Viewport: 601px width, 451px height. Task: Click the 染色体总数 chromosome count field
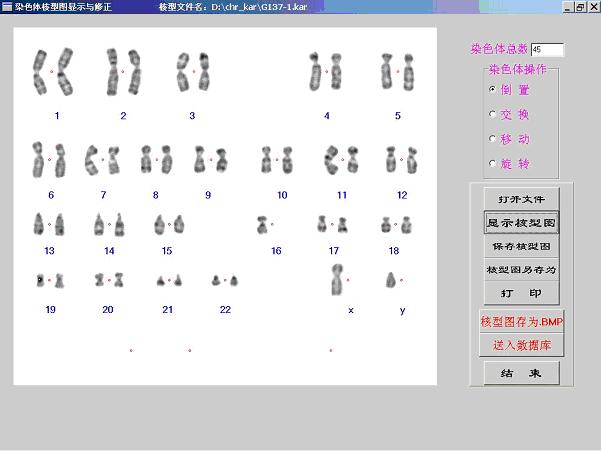547,49
